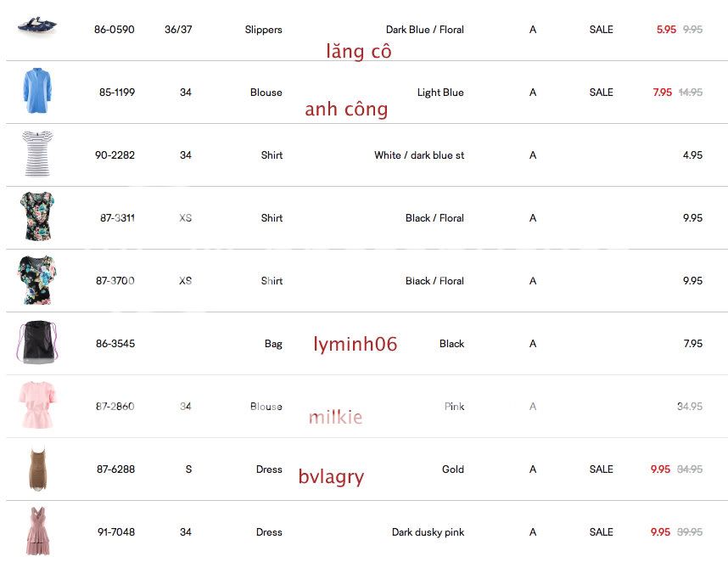Click the SALE tag on Gold dress row

tap(601, 469)
